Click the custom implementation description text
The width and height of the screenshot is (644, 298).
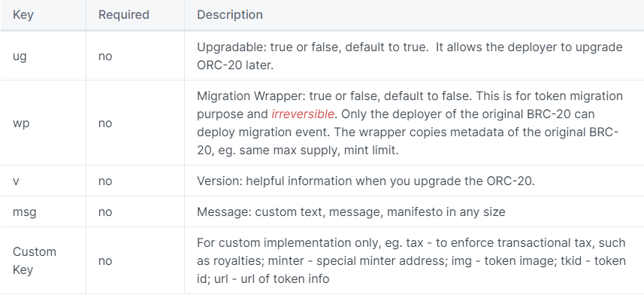pyautogui.click(x=411, y=260)
